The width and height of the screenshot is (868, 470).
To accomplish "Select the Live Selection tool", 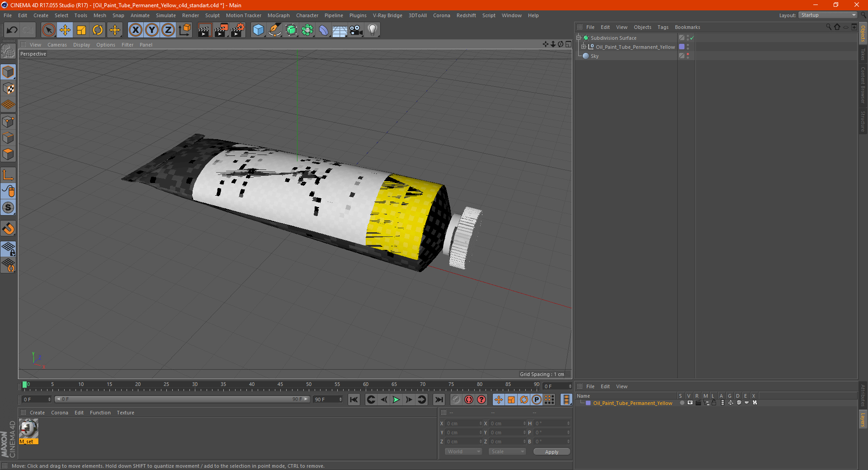I will [x=48, y=30].
